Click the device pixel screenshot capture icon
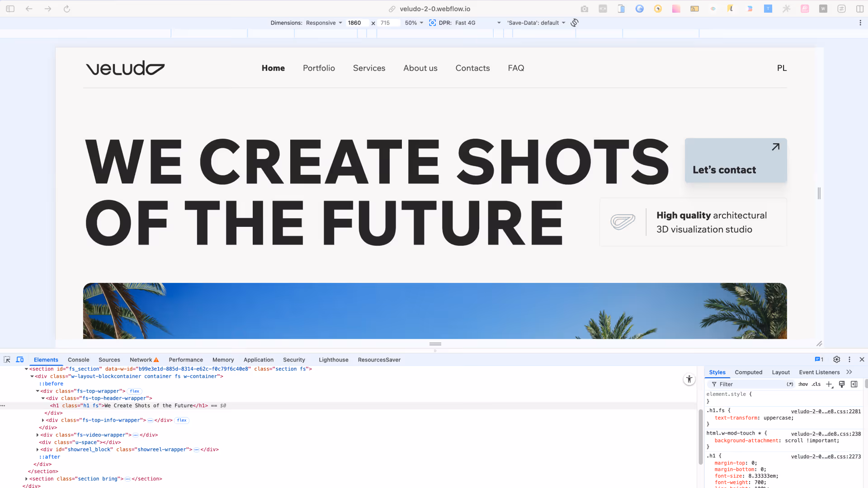The width and height of the screenshot is (868, 488). [432, 23]
